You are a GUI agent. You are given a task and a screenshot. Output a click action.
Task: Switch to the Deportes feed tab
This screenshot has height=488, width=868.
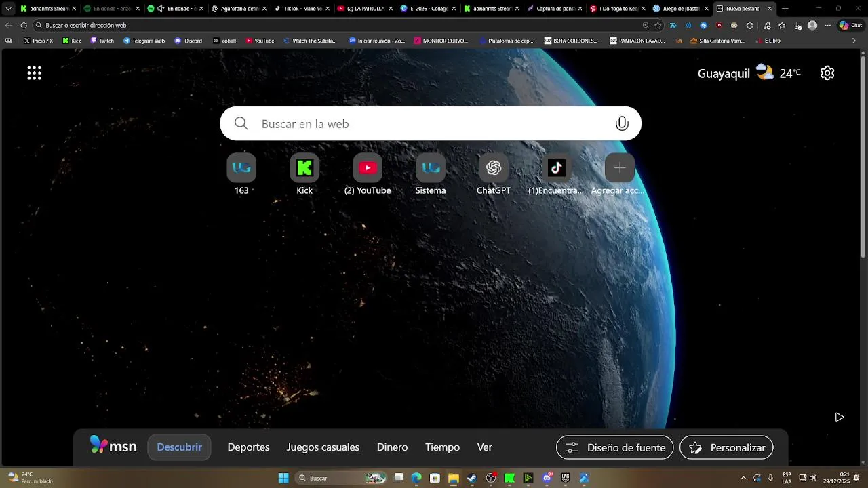248,447
